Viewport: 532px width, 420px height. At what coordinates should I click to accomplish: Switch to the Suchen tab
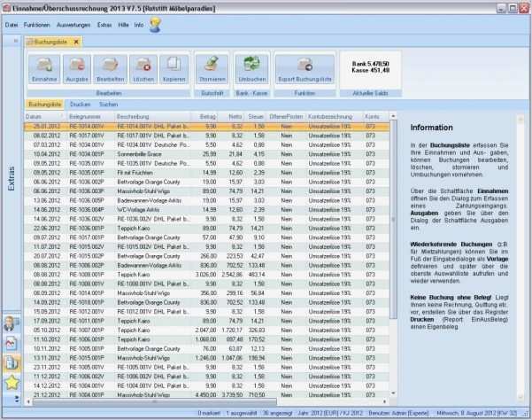coord(108,105)
